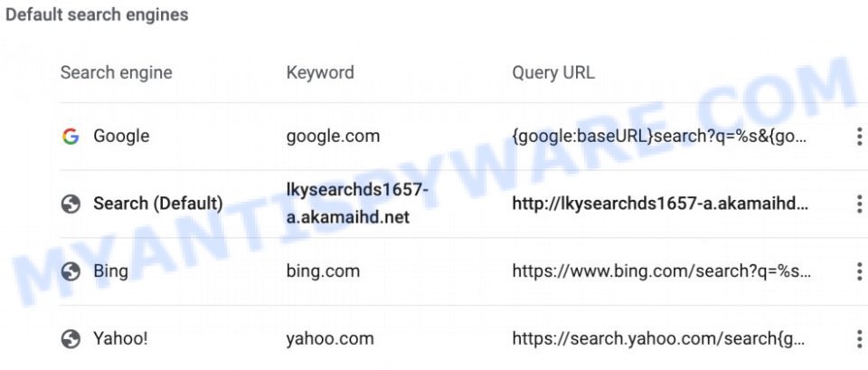868x370 pixels.
Task: Open the three-dot menu for Google
Action: coord(859,137)
